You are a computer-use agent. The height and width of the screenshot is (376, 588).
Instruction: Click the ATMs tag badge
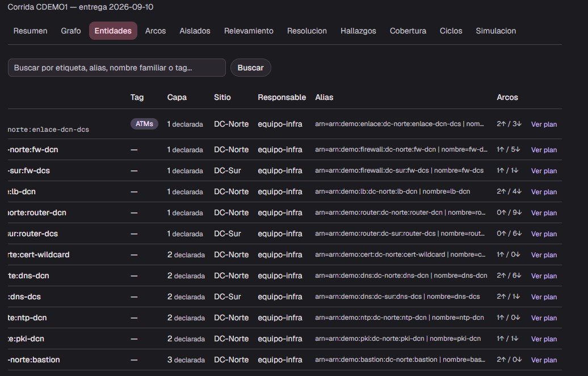144,123
